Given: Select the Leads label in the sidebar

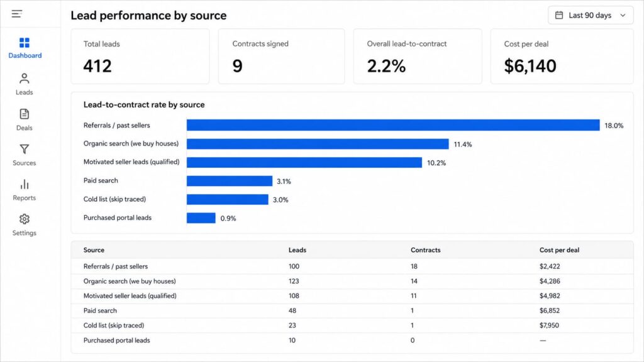Looking at the screenshot, I should pos(25,92).
